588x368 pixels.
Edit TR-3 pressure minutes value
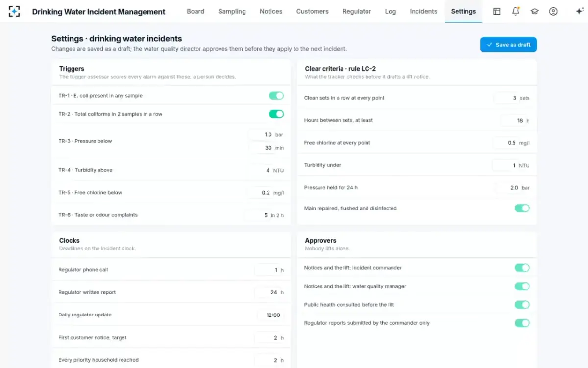[x=261, y=148]
